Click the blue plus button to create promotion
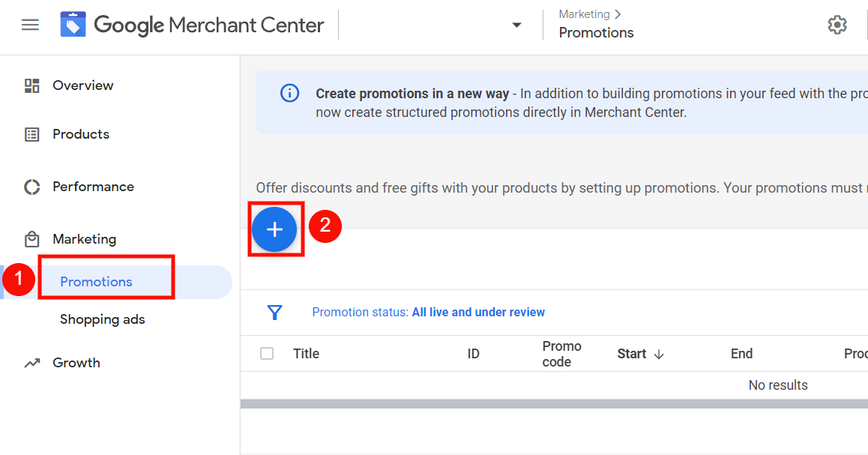 [x=274, y=229]
